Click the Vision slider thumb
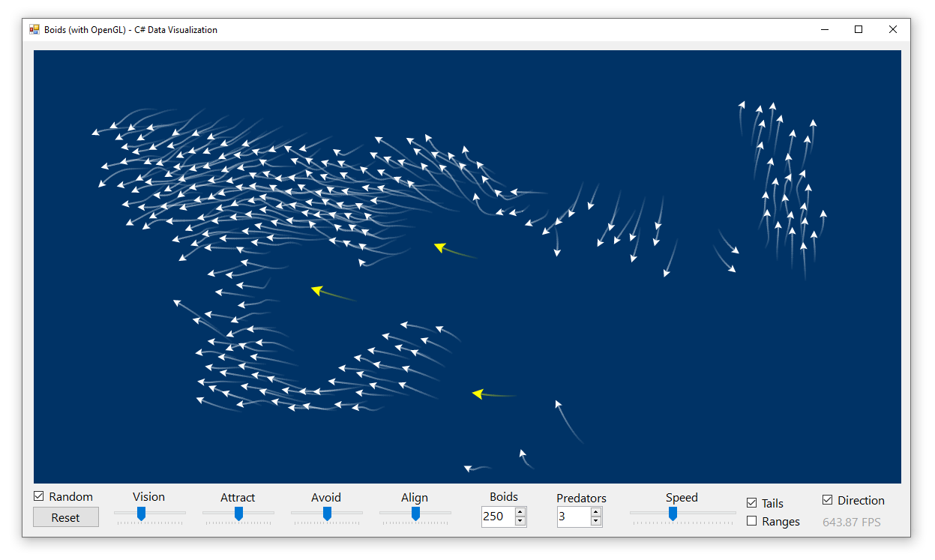Image resolution: width=935 pixels, height=560 pixels. click(x=141, y=514)
